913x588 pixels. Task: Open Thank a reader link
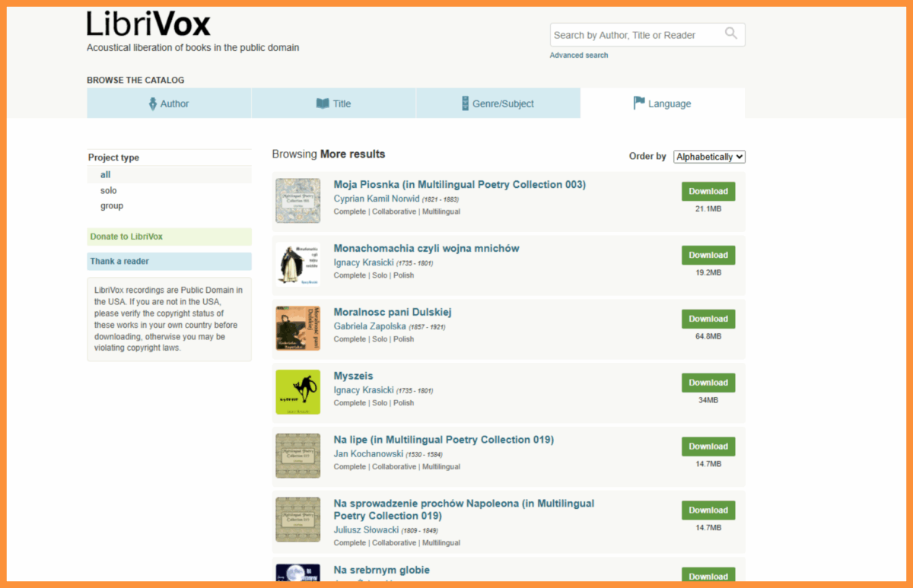pyautogui.click(x=119, y=261)
